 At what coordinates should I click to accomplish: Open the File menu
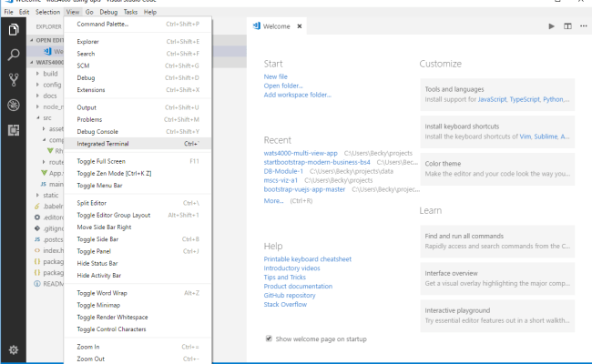pyautogui.click(x=8, y=12)
